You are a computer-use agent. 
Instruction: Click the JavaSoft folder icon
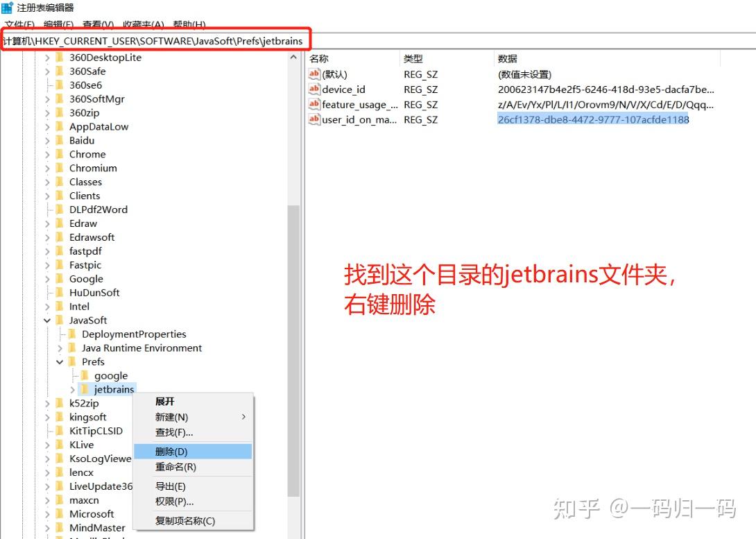(x=60, y=320)
